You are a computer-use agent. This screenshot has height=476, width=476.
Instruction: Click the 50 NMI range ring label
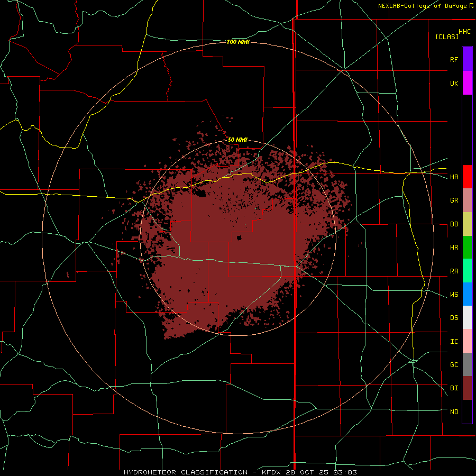tap(237, 140)
